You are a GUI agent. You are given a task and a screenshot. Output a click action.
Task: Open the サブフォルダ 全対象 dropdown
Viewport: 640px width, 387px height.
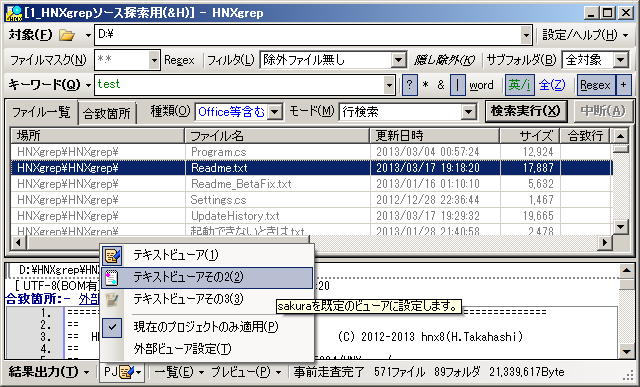[x=620, y=60]
